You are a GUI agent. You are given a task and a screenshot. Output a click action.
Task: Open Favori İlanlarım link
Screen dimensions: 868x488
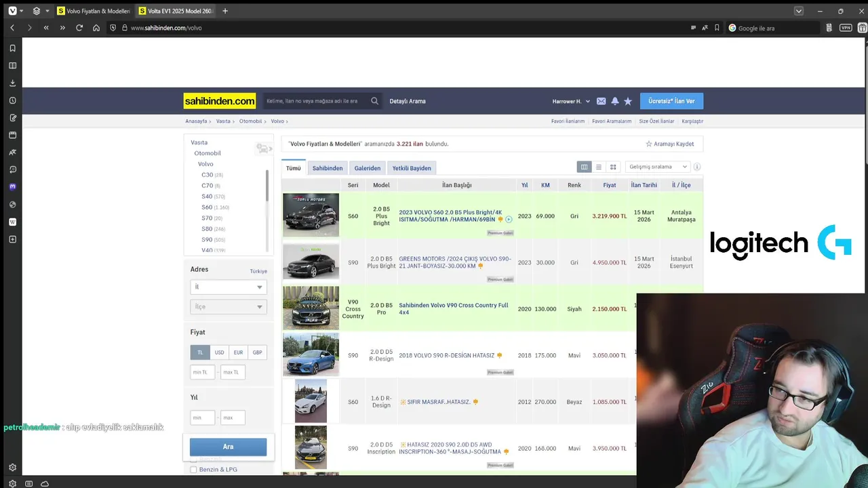568,121
